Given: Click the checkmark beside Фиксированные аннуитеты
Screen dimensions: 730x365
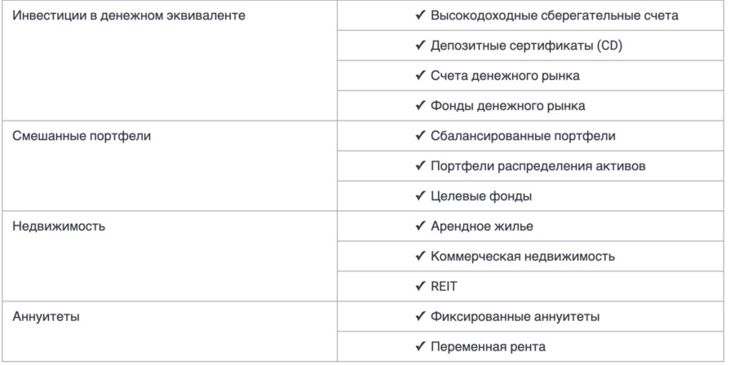Looking at the screenshot, I should point(420,317).
